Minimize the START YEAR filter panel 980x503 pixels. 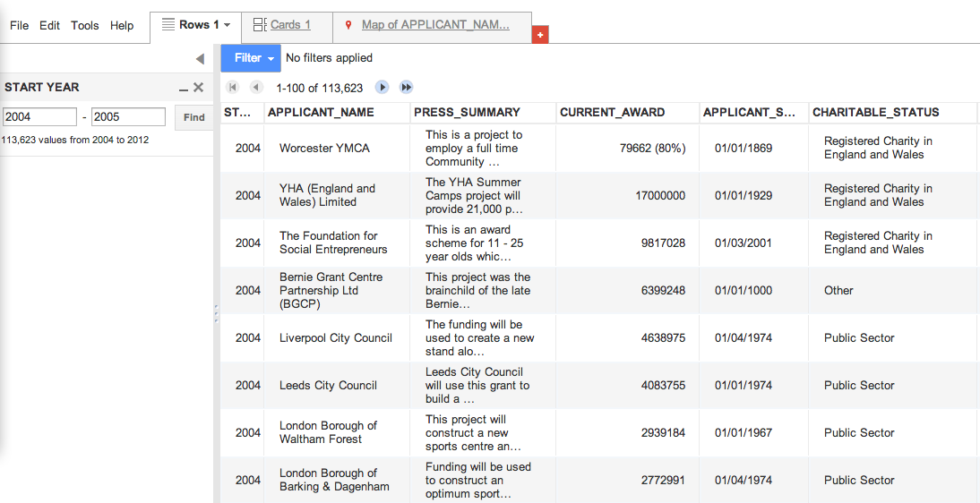[183, 89]
